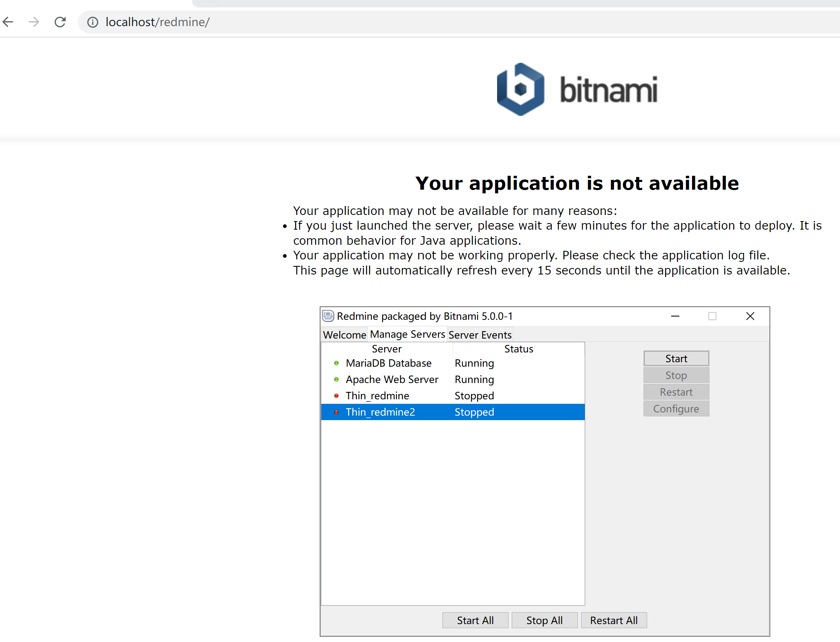Click Thin_redmine2 red status dot
The width and height of the screenshot is (840, 642).
point(336,412)
